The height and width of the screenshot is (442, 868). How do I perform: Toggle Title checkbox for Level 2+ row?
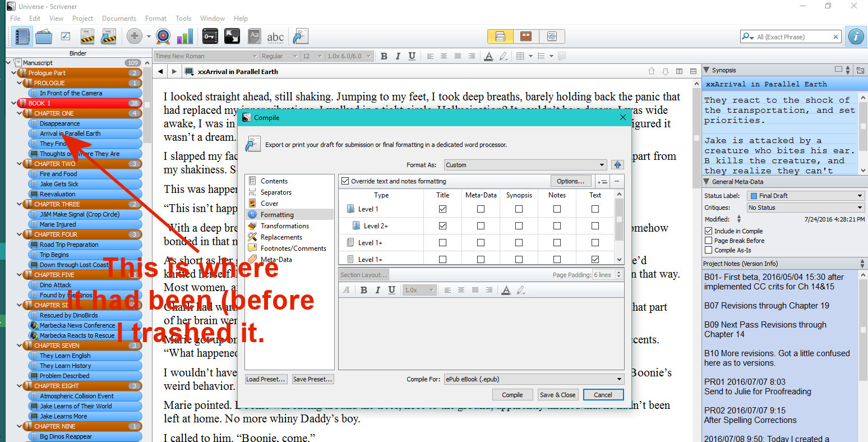[443, 225]
